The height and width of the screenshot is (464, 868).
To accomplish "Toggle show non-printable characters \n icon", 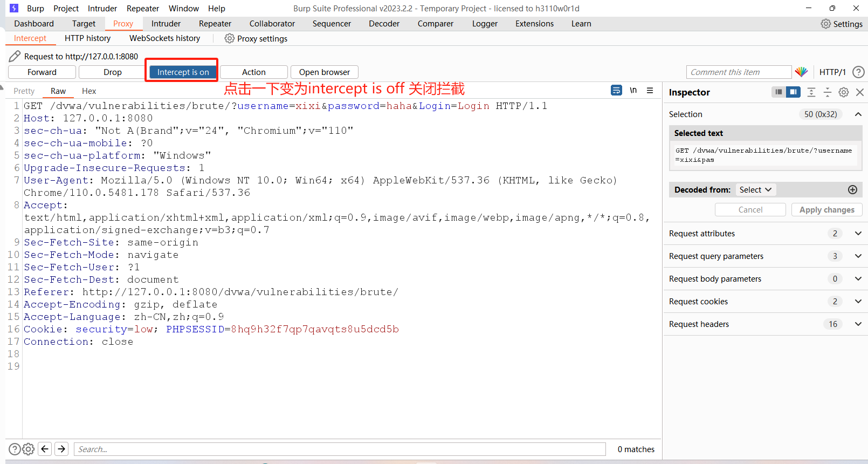I will 633,90.
